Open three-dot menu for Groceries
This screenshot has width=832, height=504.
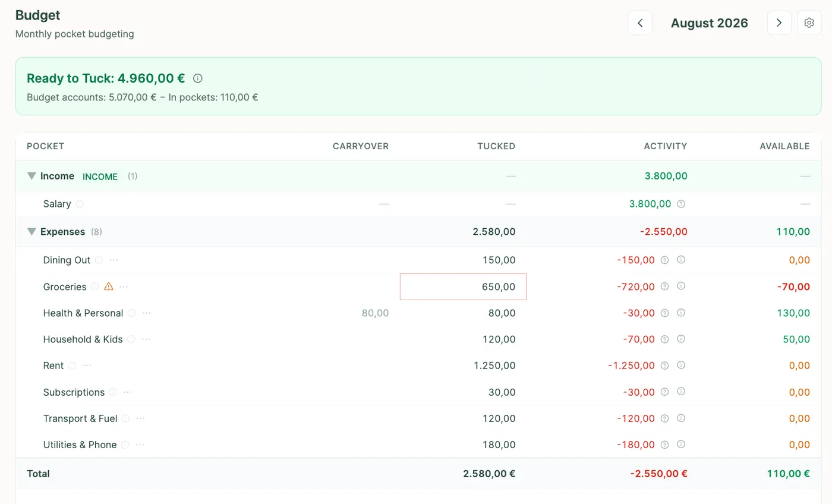coord(124,286)
